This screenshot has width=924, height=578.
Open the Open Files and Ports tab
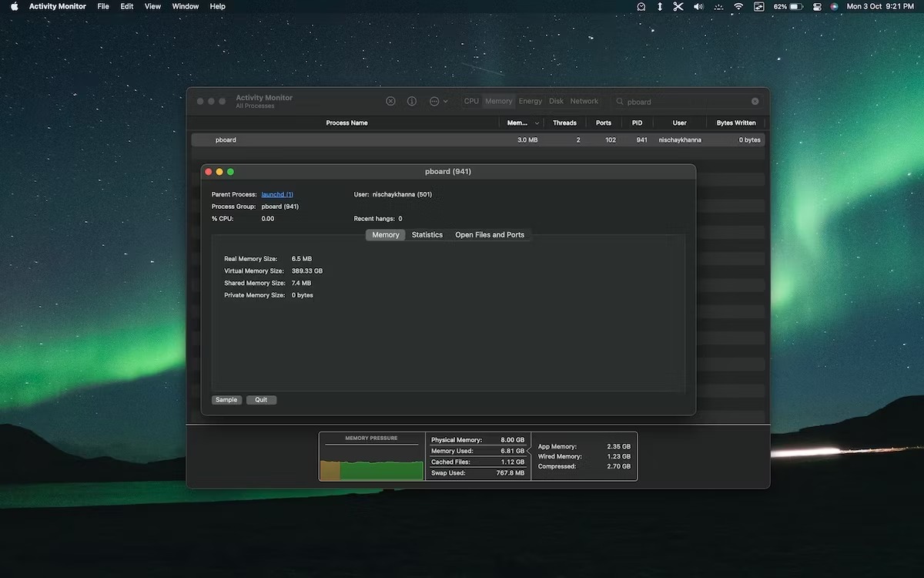[490, 235]
